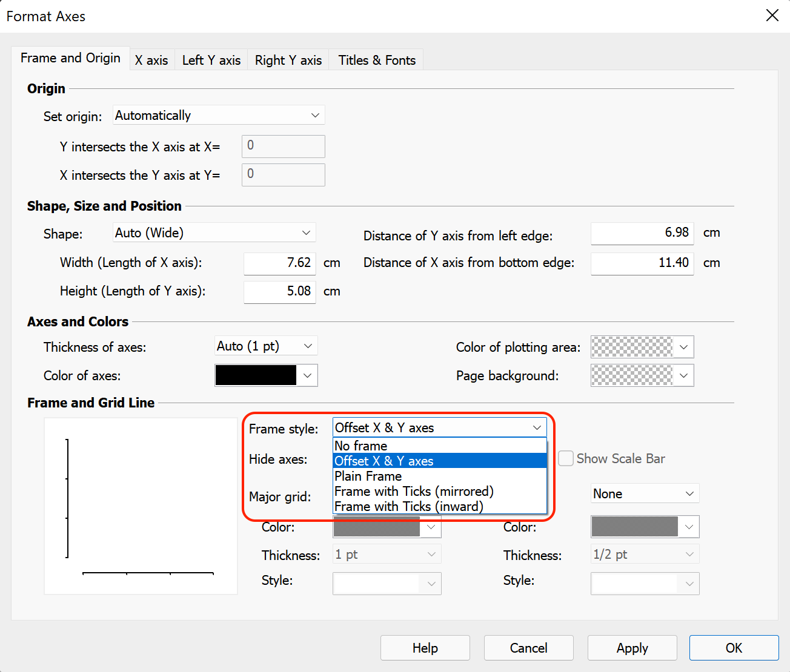This screenshot has width=790, height=672.
Task: Switch to the "Titles & Fonts" tab
Action: pyautogui.click(x=376, y=60)
